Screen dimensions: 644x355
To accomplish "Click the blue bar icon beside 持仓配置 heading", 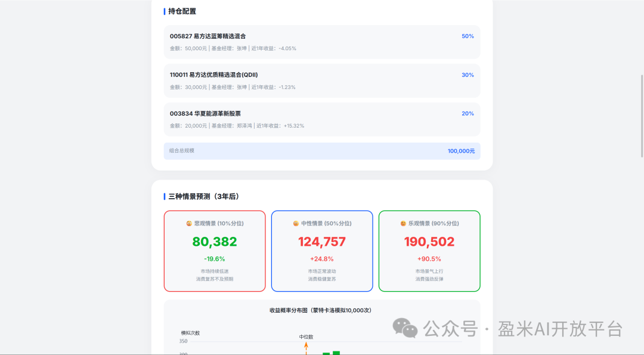I will tap(165, 11).
